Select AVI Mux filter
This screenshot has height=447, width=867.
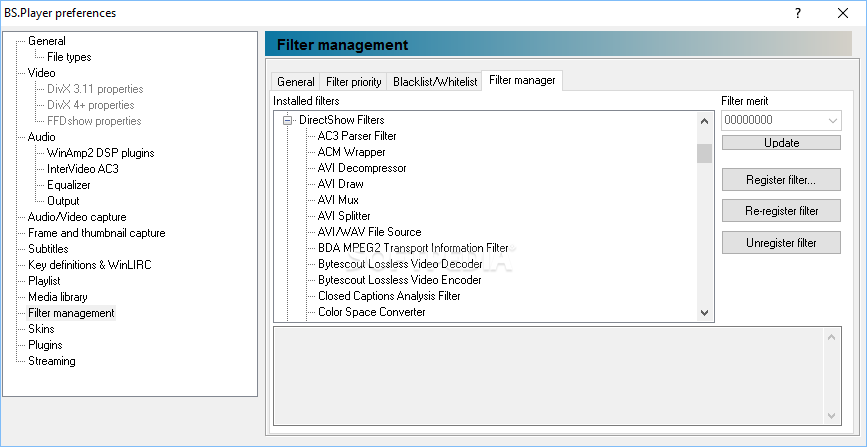[338, 200]
